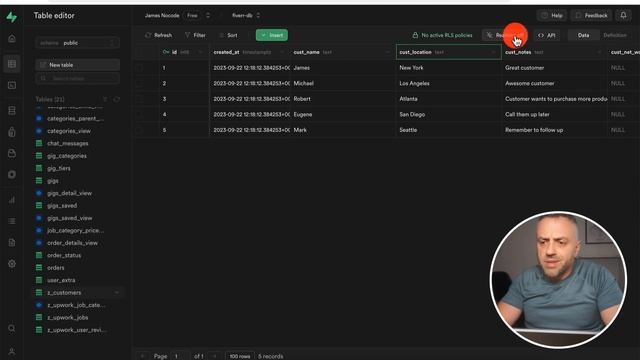This screenshot has height=360, width=640.
Task: Open the Table editor sidebar icon
Action: point(12,64)
